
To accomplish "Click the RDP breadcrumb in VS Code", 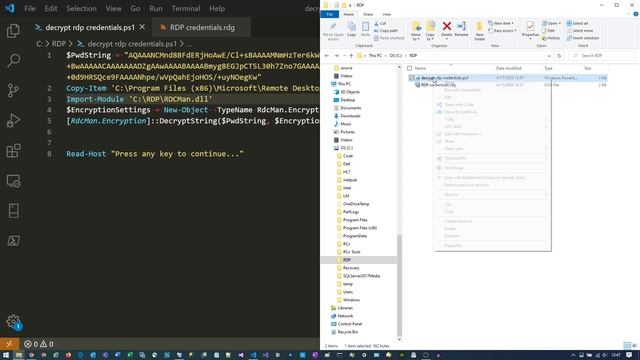I will [x=59, y=44].
